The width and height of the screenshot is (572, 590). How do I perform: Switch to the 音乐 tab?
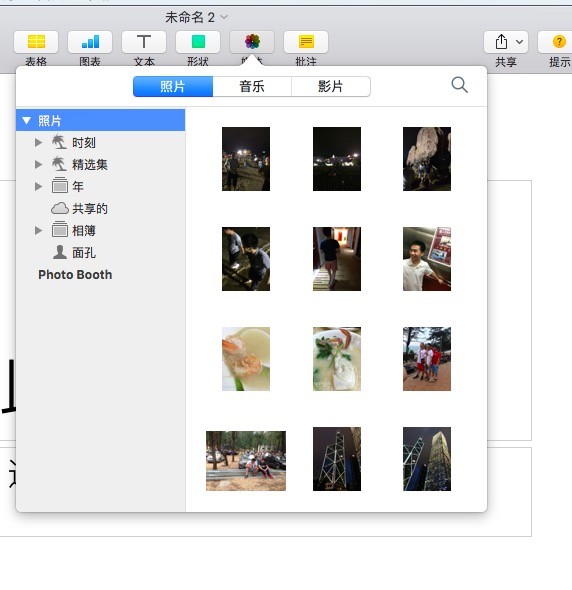(x=252, y=87)
